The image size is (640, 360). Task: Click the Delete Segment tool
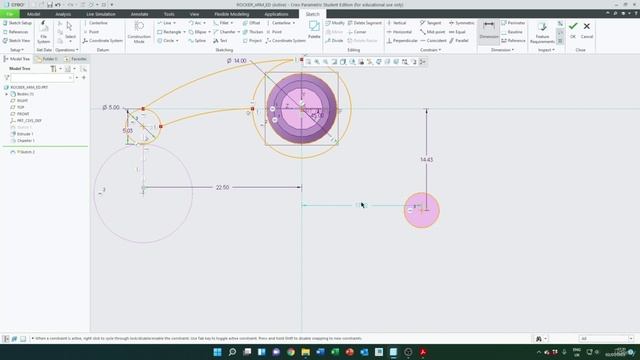(364, 23)
